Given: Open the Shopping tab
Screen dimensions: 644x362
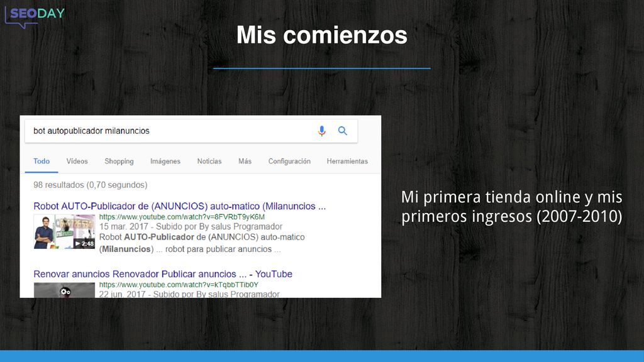Looking at the screenshot, I should pos(119,162).
